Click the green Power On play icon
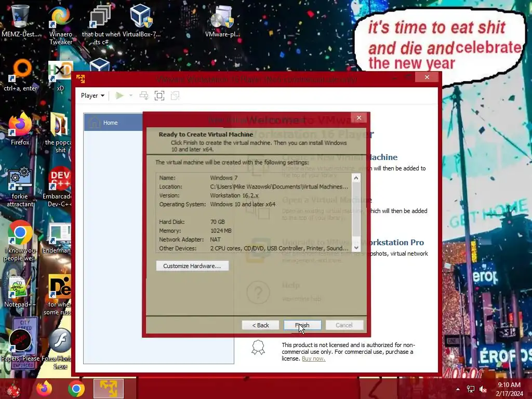This screenshot has width=532, height=399. pyautogui.click(x=119, y=96)
